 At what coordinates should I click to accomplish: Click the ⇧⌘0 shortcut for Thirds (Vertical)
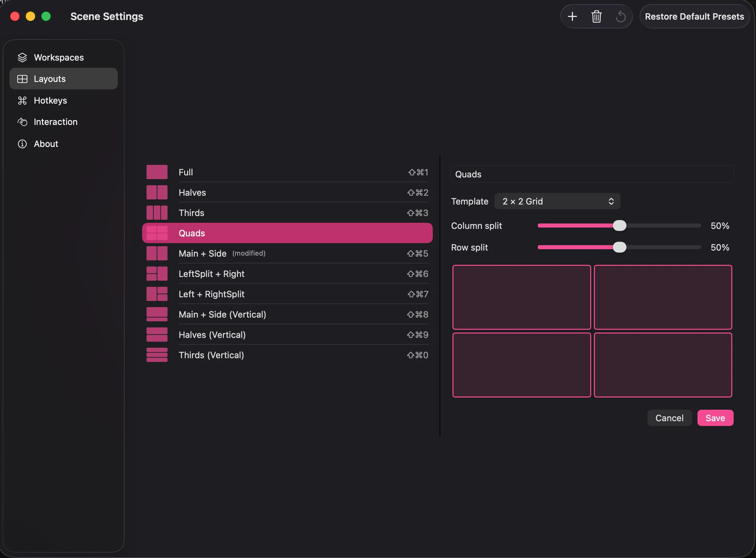[x=418, y=355]
